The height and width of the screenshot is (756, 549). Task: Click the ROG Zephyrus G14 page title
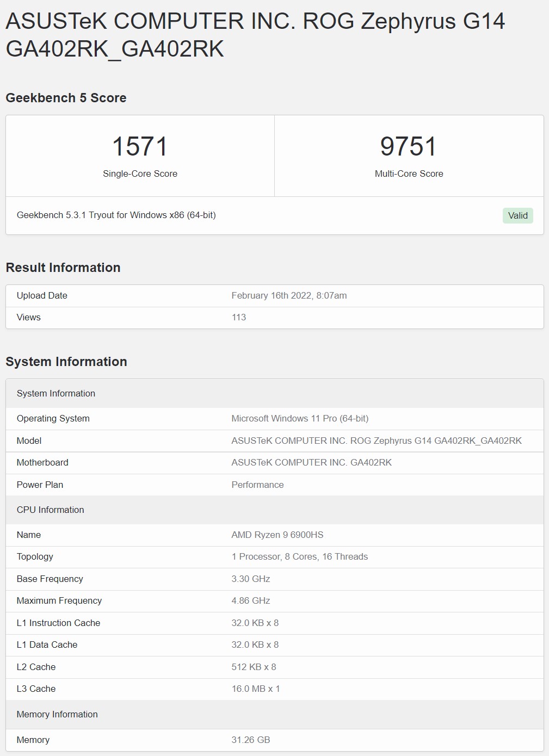[x=255, y=35]
